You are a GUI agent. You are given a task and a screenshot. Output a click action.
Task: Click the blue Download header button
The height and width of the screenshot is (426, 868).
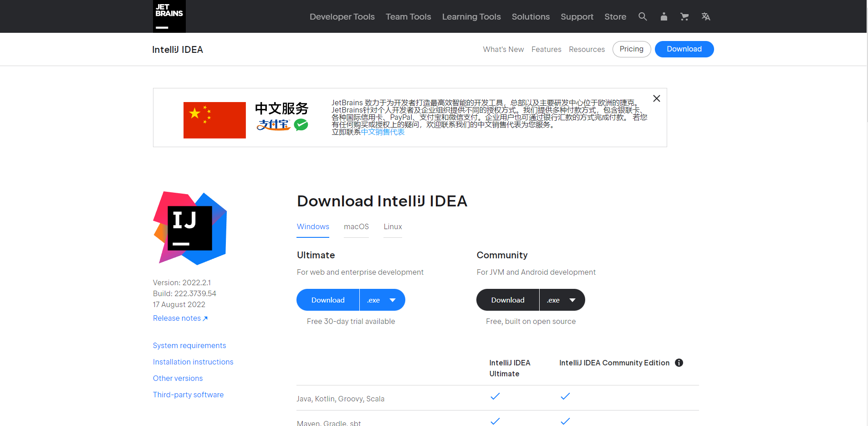(x=684, y=49)
